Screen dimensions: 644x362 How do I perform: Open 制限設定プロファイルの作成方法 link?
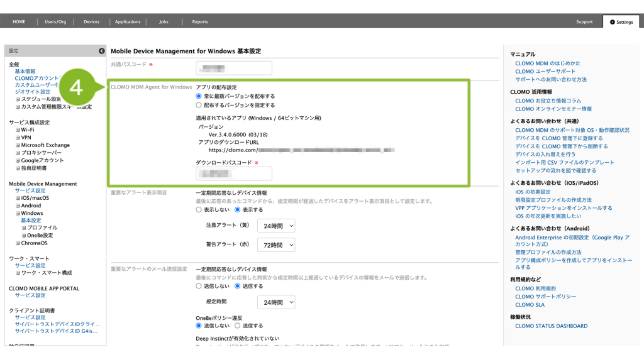(553, 200)
